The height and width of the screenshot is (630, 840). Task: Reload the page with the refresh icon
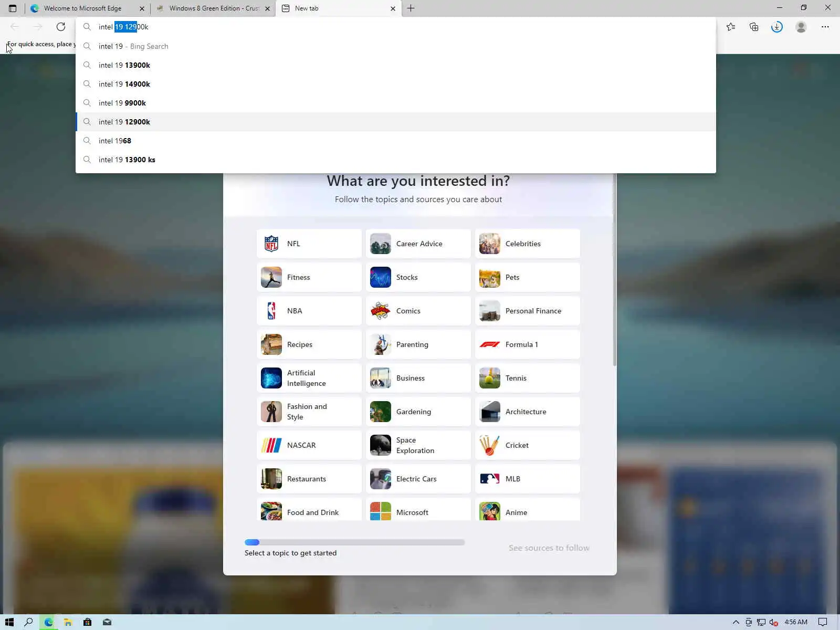tap(61, 27)
